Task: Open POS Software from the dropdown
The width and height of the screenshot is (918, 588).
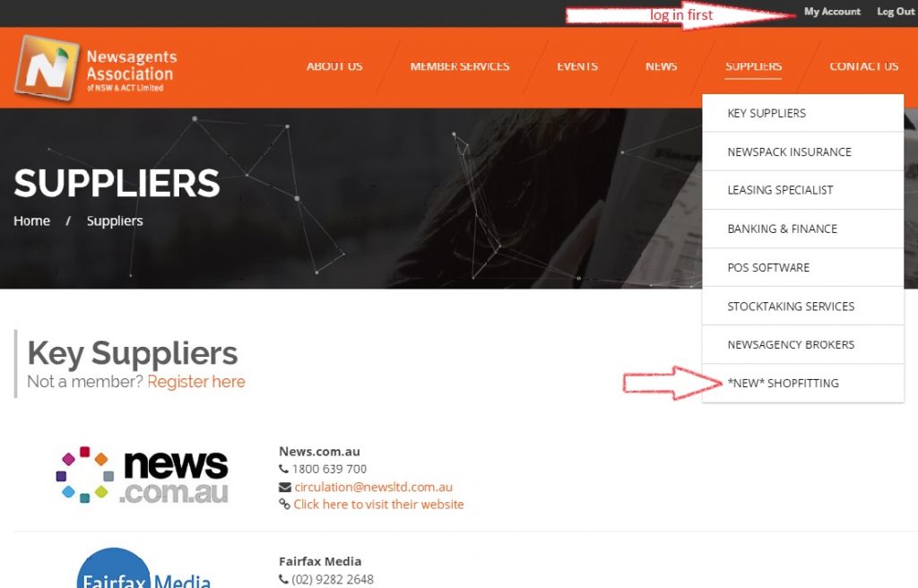Action: point(802,267)
